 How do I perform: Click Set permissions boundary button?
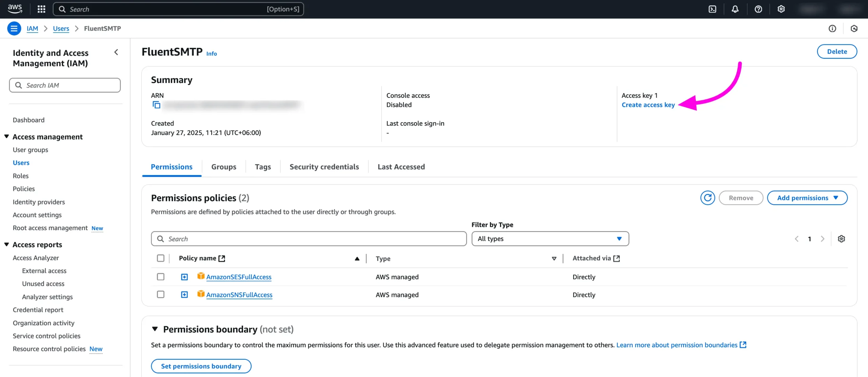[201, 366]
